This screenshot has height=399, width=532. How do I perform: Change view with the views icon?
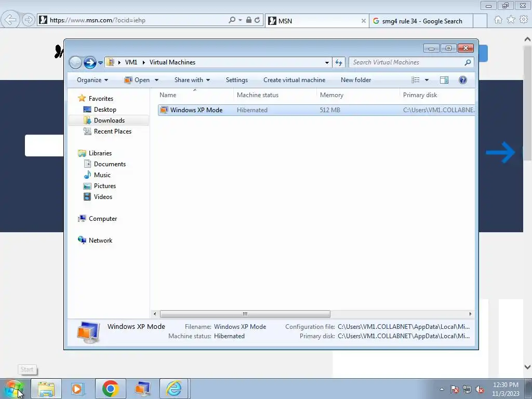pyautogui.click(x=416, y=80)
